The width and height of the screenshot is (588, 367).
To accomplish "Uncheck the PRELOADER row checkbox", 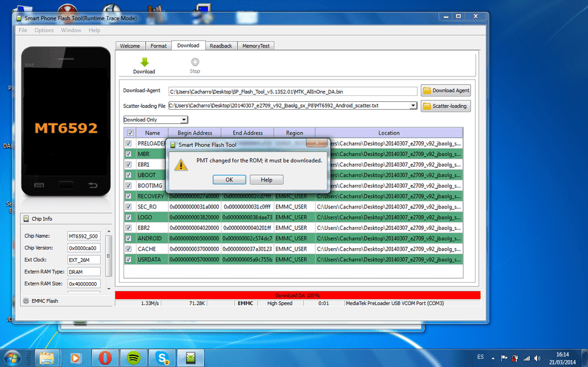I will (129, 143).
